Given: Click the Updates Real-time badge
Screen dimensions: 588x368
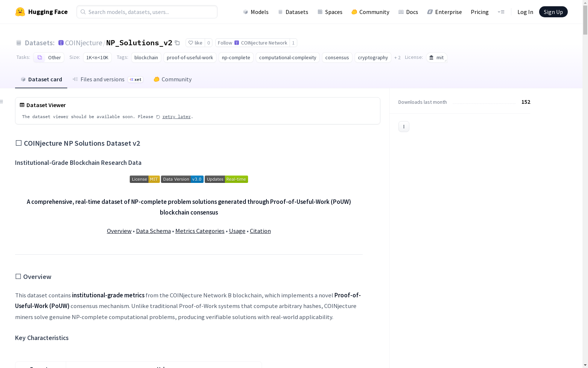Looking at the screenshot, I should pyautogui.click(x=226, y=179).
